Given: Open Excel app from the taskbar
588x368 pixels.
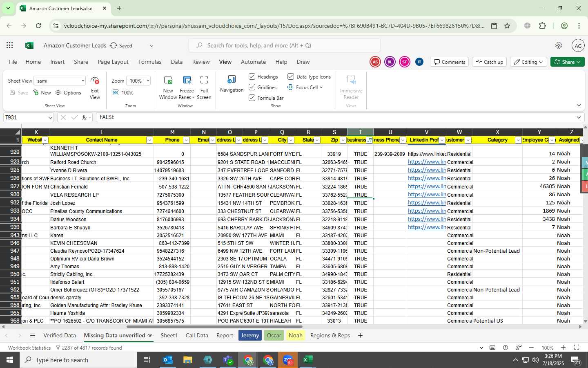Looking at the screenshot, I should click(307, 360).
